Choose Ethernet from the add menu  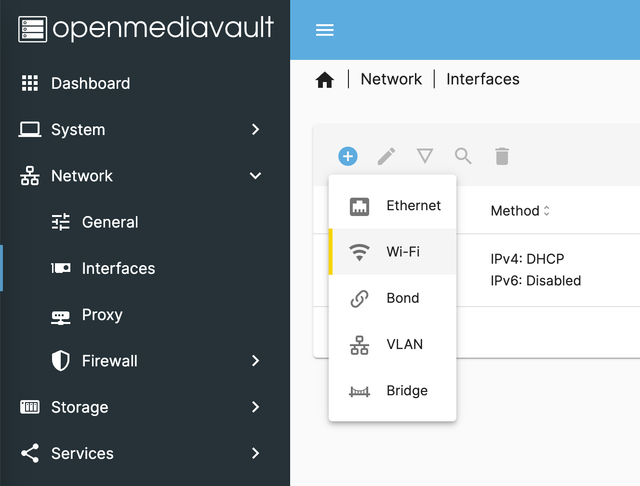pyautogui.click(x=392, y=206)
